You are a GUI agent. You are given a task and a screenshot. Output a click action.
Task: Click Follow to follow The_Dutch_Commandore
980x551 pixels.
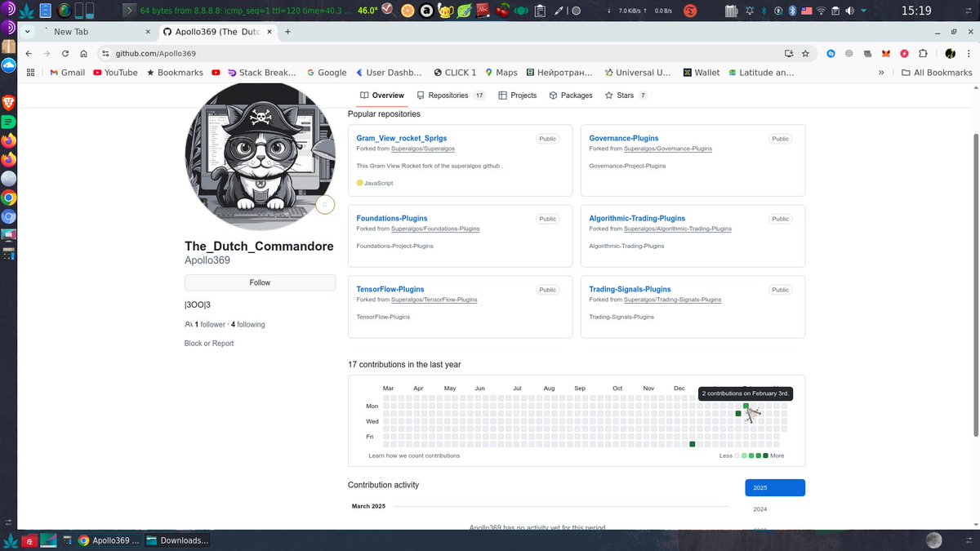(260, 282)
